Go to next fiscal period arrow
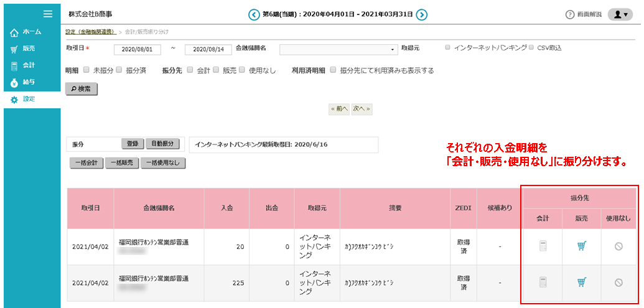 (421, 14)
